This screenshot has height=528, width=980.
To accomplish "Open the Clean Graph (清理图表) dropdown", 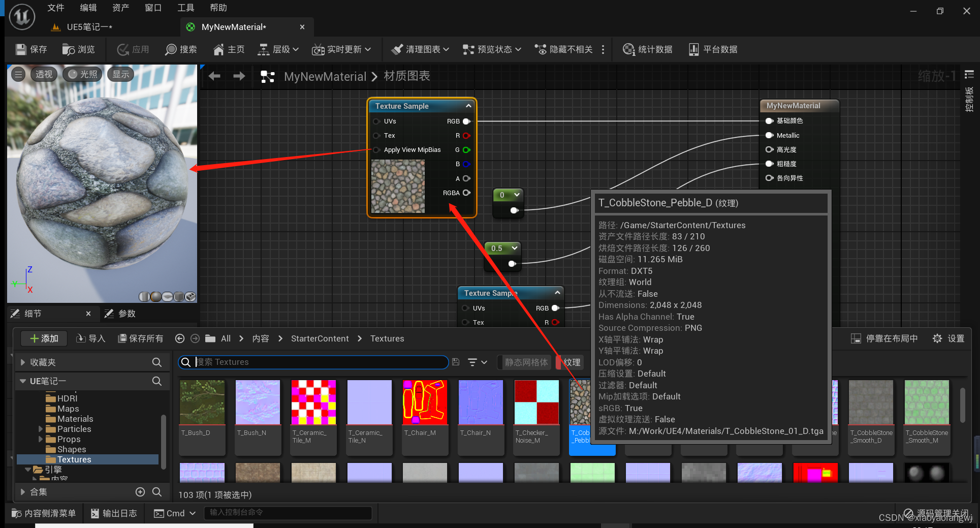I will click(x=420, y=49).
